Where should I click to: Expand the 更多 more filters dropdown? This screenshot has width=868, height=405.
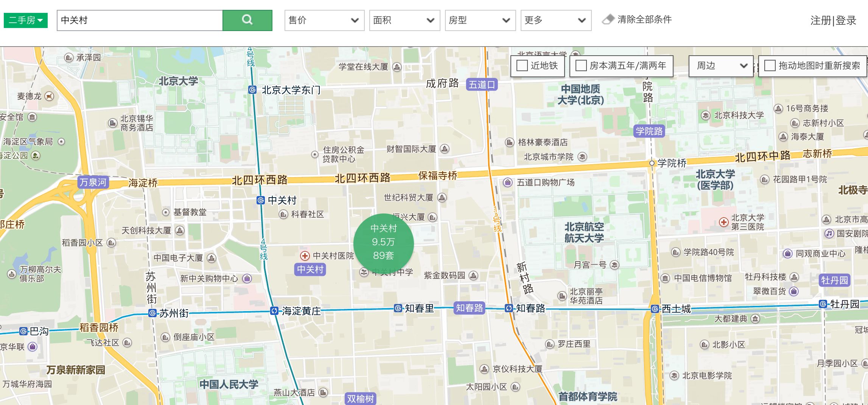coord(556,20)
